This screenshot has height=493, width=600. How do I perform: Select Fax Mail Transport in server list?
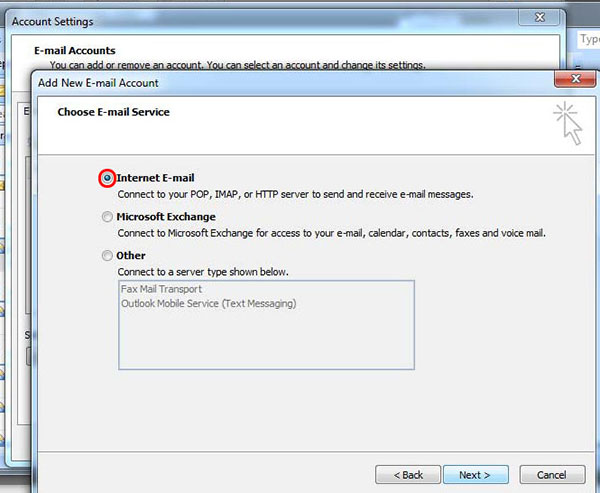click(161, 289)
